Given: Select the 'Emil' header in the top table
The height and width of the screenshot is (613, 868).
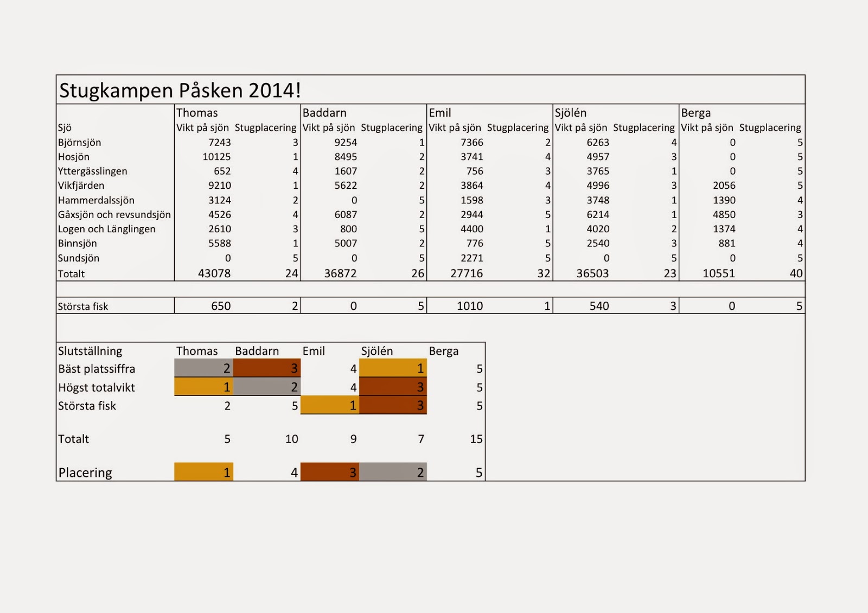Looking at the screenshot, I should pyautogui.click(x=440, y=113).
